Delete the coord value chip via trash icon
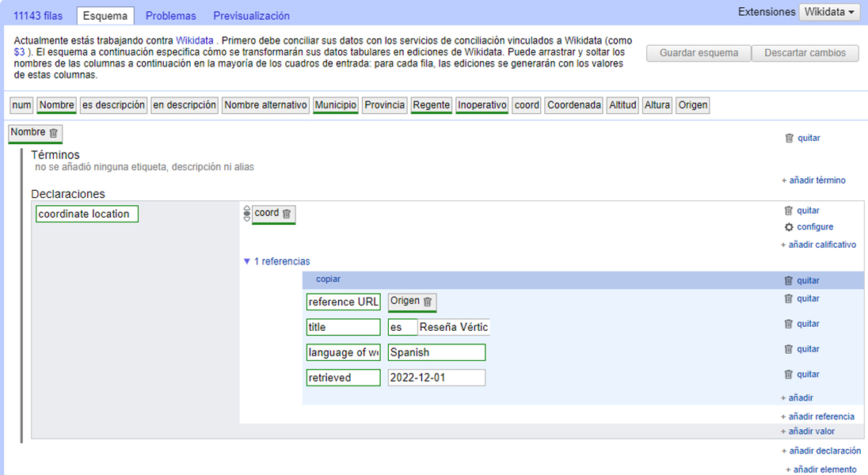868x475 pixels. 287,214
